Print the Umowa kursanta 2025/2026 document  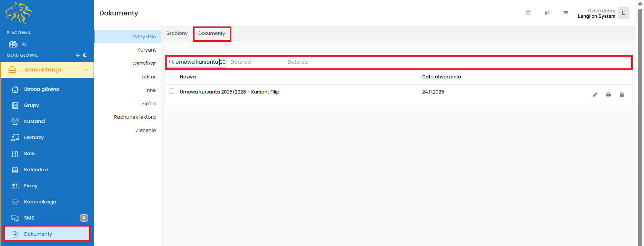pos(608,95)
